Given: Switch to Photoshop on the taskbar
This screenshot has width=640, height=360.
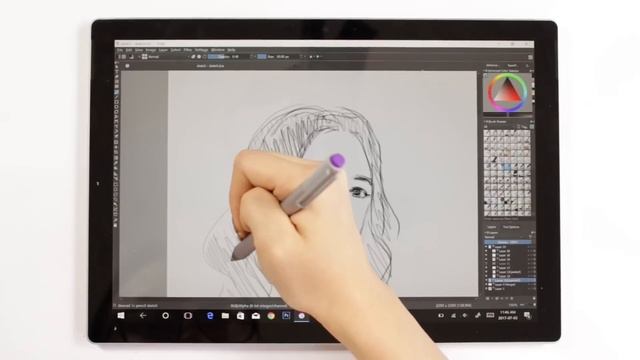Looking at the screenshot, I should [286, 316].
